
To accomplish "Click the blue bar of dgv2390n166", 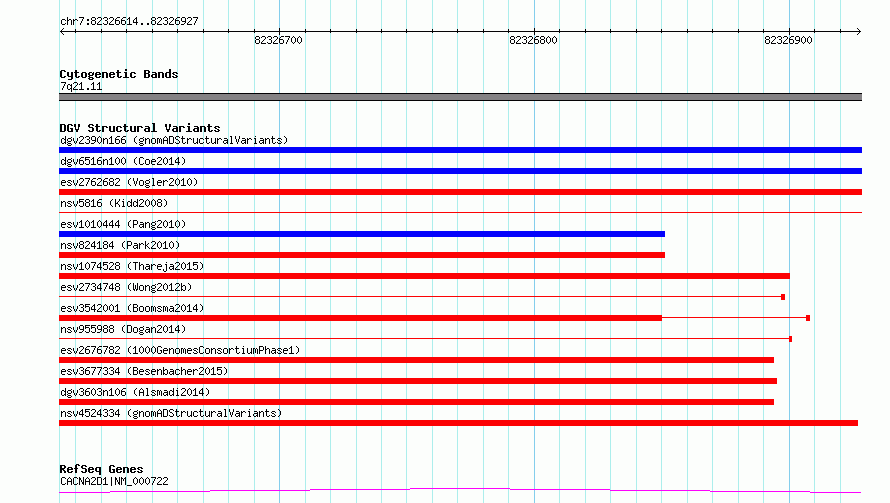I will pos(460,150).
